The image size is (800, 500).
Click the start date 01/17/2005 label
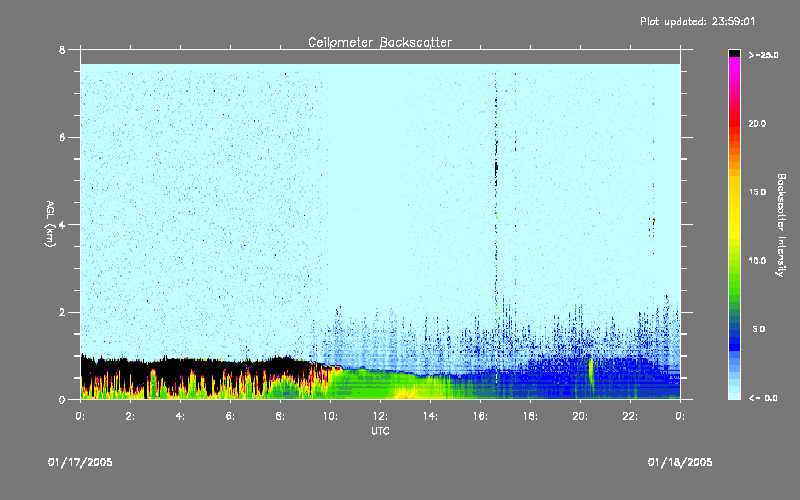[x=80, y=462]
